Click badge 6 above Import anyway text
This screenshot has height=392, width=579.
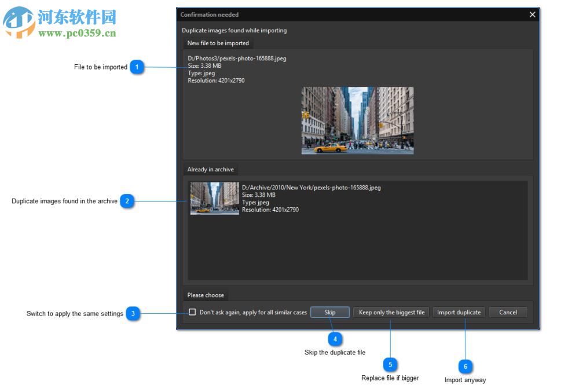click(x=466, y=366)
